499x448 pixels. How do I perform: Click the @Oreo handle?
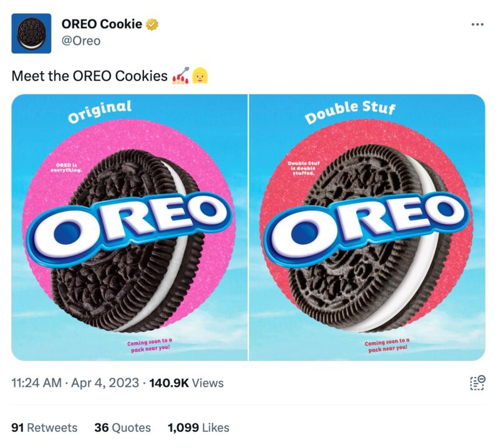click(x=80, y=41)
